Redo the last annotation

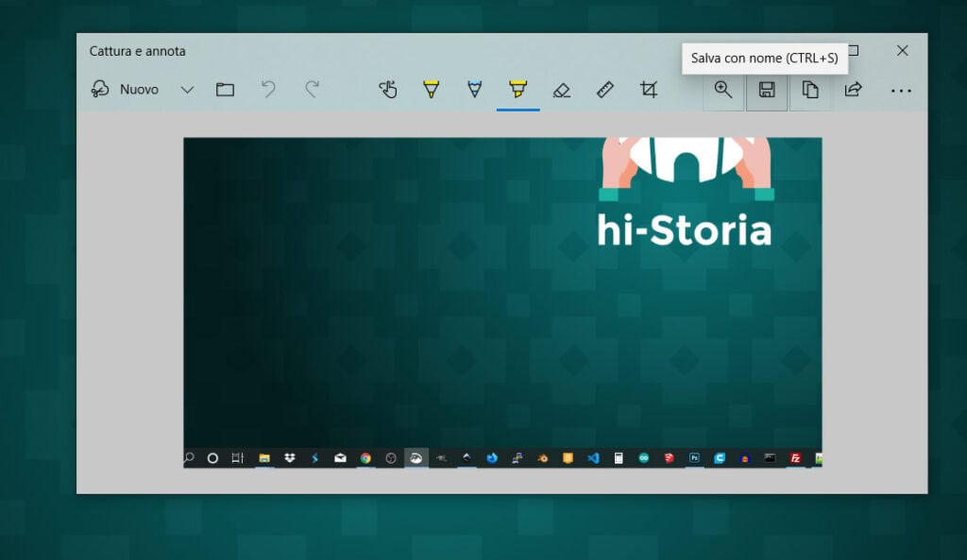312,90
